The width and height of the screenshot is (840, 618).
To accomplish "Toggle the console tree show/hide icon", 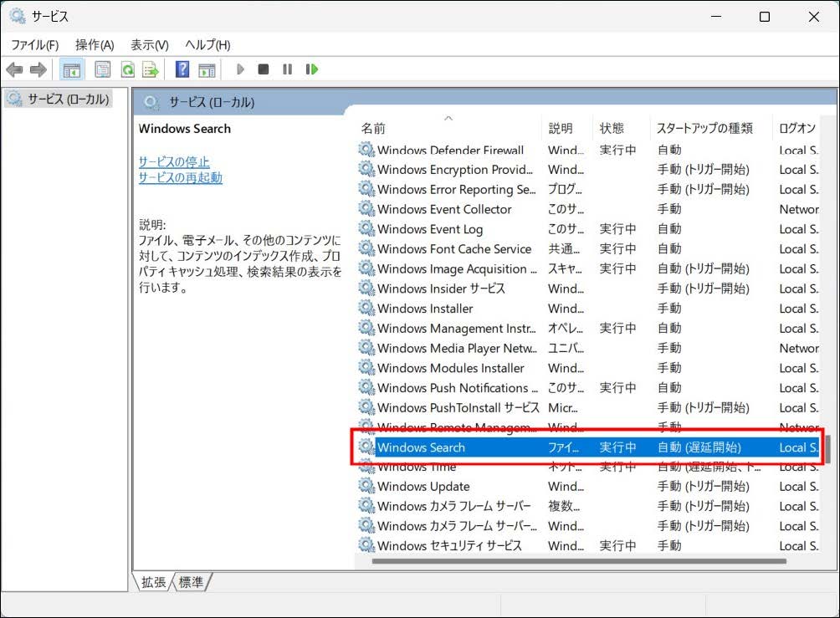I will click(71, 69).
